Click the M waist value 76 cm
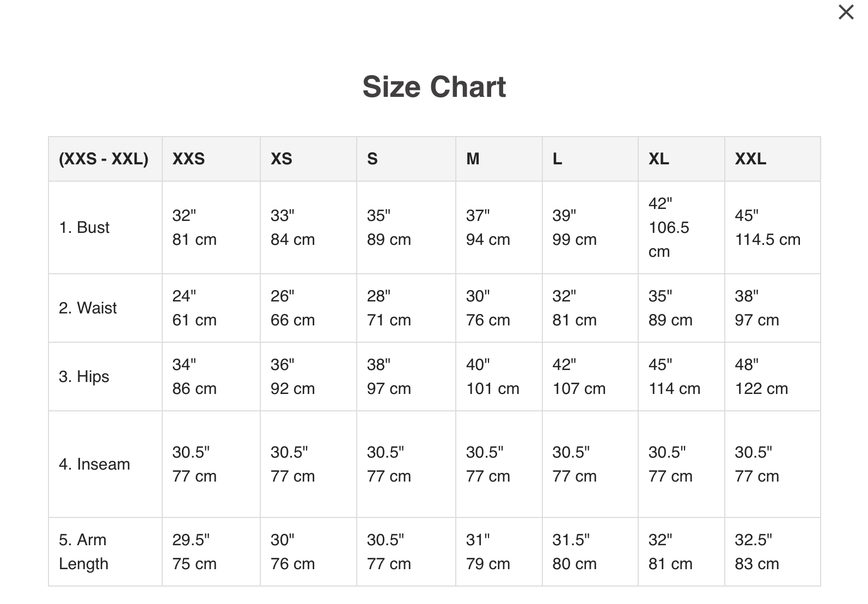Image resolution: width=868 pixels, height=604 pixels. (488, 320)
